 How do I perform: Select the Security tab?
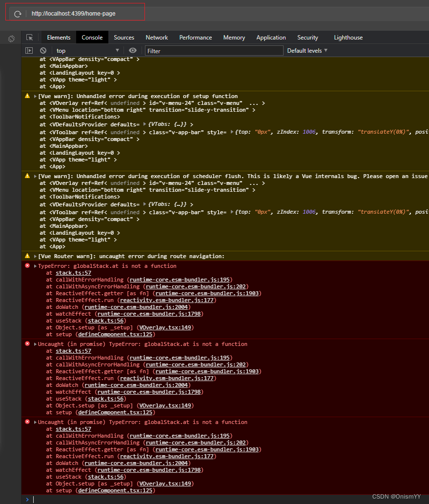pyautogui.click(x=307, y=38)
